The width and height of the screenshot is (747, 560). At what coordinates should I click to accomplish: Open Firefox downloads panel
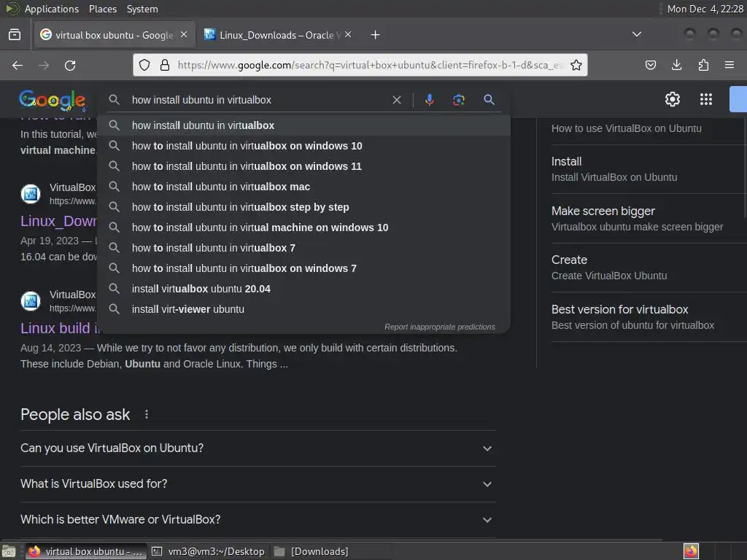point(676,65)
